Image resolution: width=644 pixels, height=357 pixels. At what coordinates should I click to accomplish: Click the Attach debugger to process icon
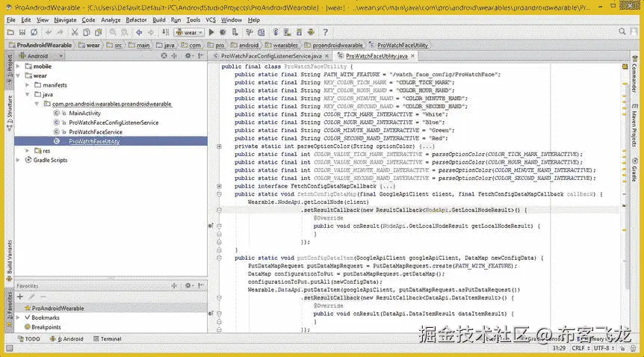pos(235,32)
